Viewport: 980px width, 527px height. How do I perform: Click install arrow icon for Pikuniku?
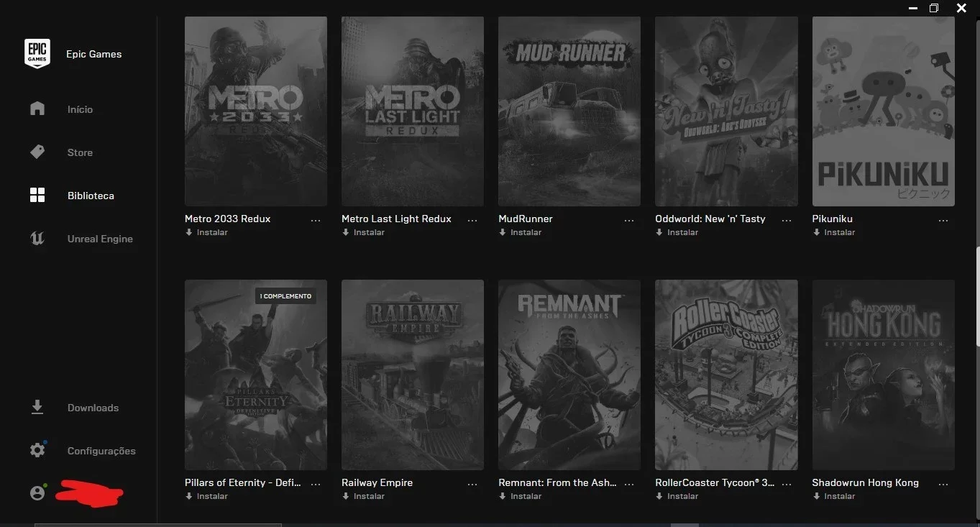point(816,232)
